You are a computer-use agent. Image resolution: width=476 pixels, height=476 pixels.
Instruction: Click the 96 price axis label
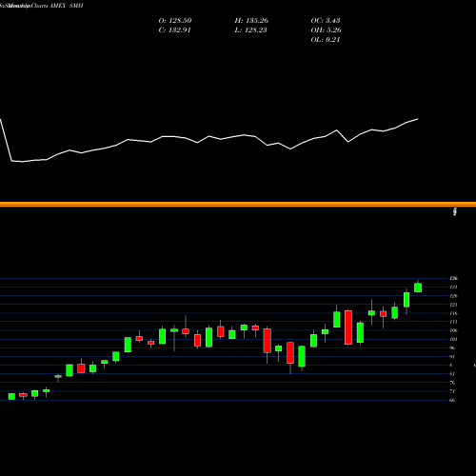tap(452, 347)
